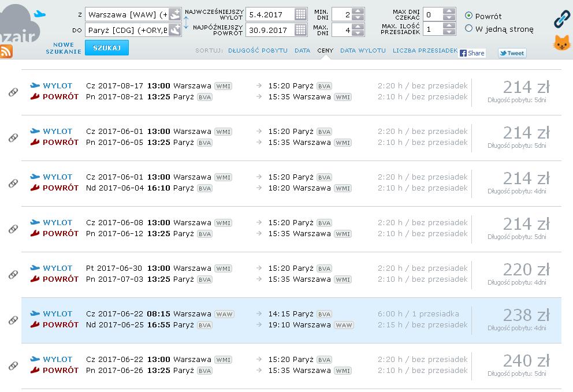Screen dimensions: 573x392
Task: Open the orange cat icon
Action: tap(561, 43)
